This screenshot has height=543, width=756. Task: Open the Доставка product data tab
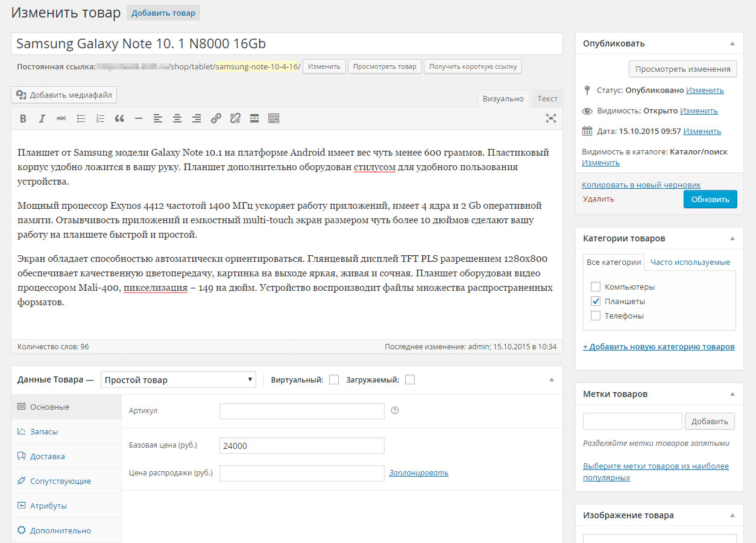[x=66, y=456]
